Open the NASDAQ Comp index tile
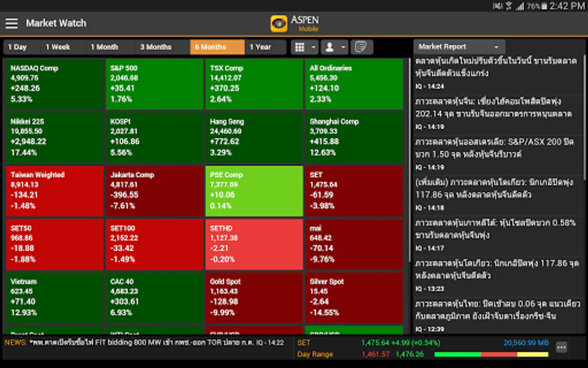Screen dimensions: 588x368 pyautogui.click(x=55, y=84)
